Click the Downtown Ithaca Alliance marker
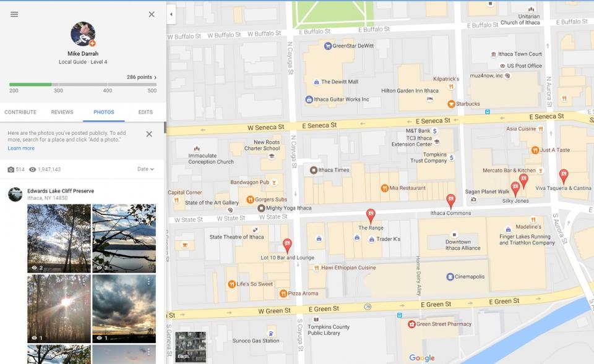 (x=454, y=235)
